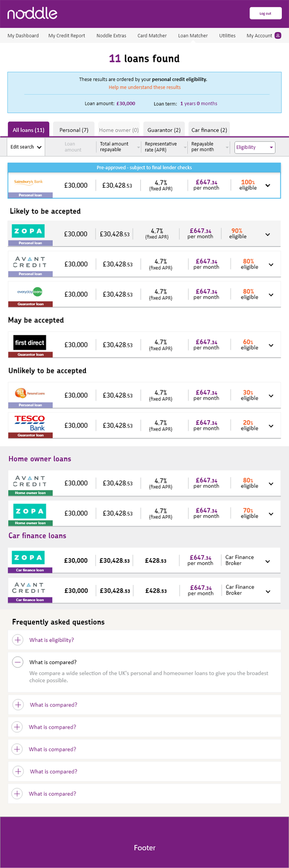Image resolution: width=289 pixels, height=868 pixels.
Task: Click the everyday loans lender logo
Action: pos(30,292)
